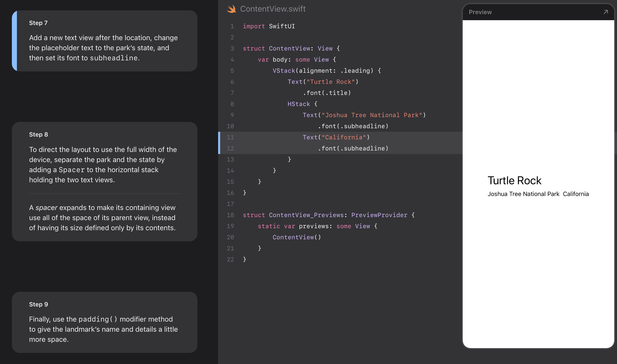Viewport: 617px width, 364px height.
Task: Click Joshua Tree National Park preview text
Action: [x=523, y=194]
